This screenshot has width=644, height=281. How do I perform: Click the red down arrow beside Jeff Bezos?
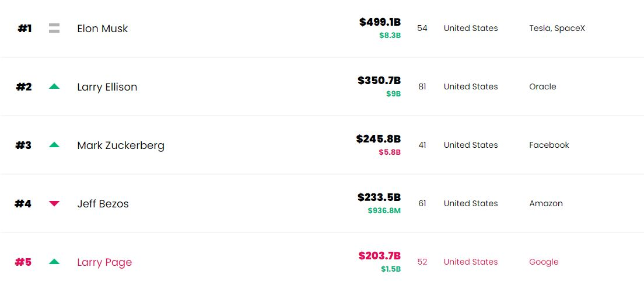(x=54, y=203)
